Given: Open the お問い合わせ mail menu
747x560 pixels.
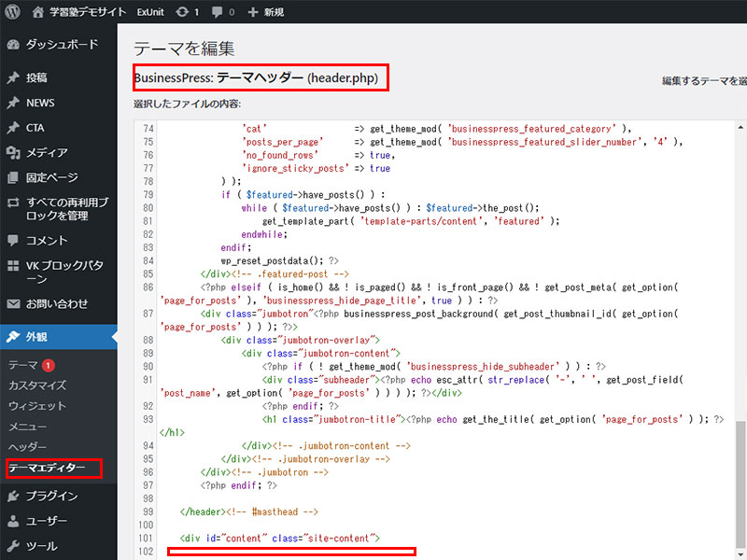Looking at the screenshot, I should [57, 303].
